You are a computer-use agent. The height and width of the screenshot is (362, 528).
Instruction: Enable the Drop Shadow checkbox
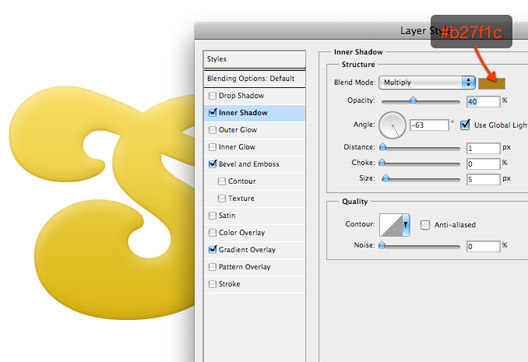(212, 96)
